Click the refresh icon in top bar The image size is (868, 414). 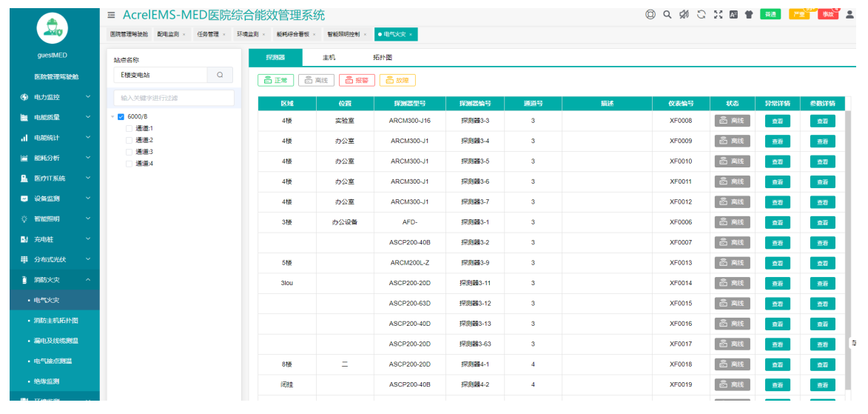[x=701, y=14]
